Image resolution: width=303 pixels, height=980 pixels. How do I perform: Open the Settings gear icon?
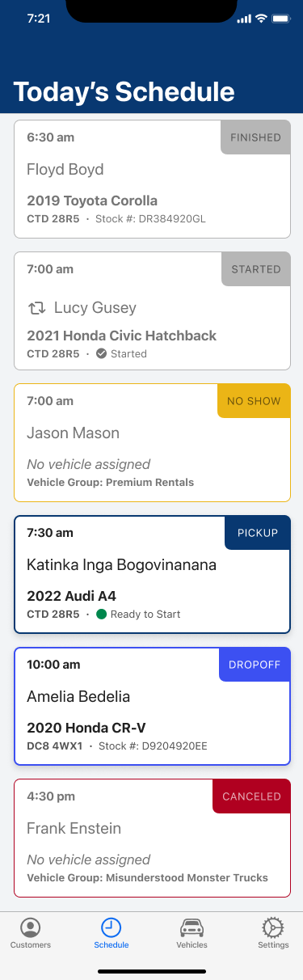coord(273,927)
